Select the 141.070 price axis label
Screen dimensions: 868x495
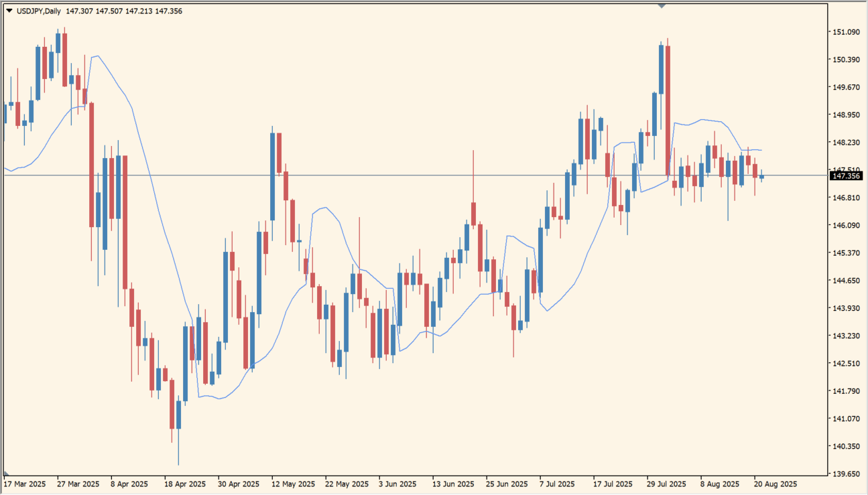point(847,419)
